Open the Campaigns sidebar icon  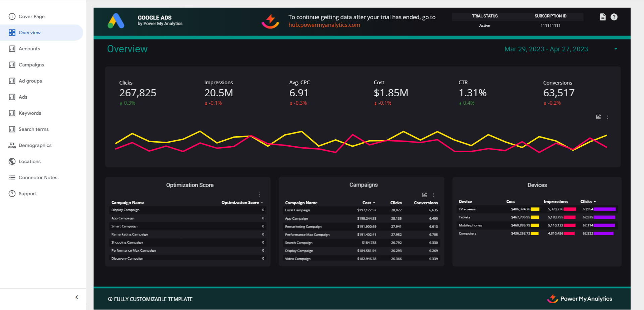coord(12,65)
